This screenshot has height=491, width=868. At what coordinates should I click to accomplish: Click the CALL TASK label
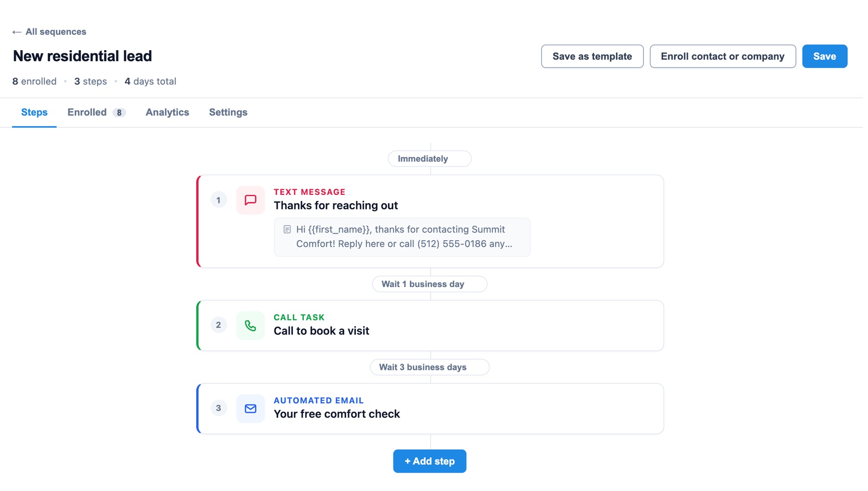(x=299, y=317)
